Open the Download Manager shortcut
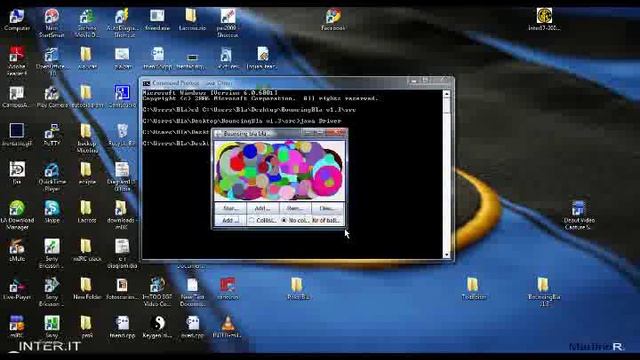Image resolution: width=640 pixels, height=360 pixels. (x=17, y=215)
